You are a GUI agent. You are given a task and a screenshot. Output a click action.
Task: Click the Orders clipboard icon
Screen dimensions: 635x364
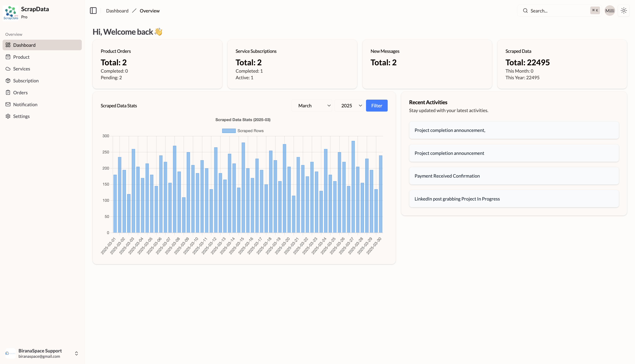tap(8, 92)
